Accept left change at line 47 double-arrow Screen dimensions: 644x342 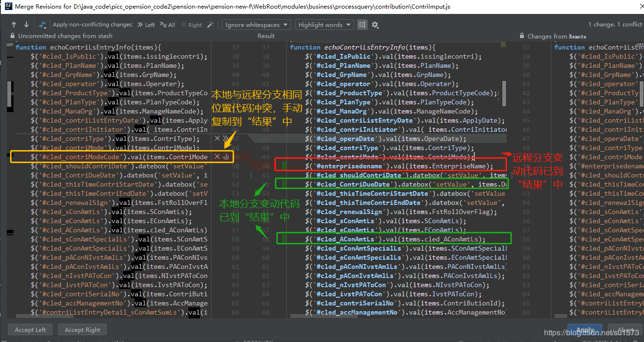[x=226, y=139]
